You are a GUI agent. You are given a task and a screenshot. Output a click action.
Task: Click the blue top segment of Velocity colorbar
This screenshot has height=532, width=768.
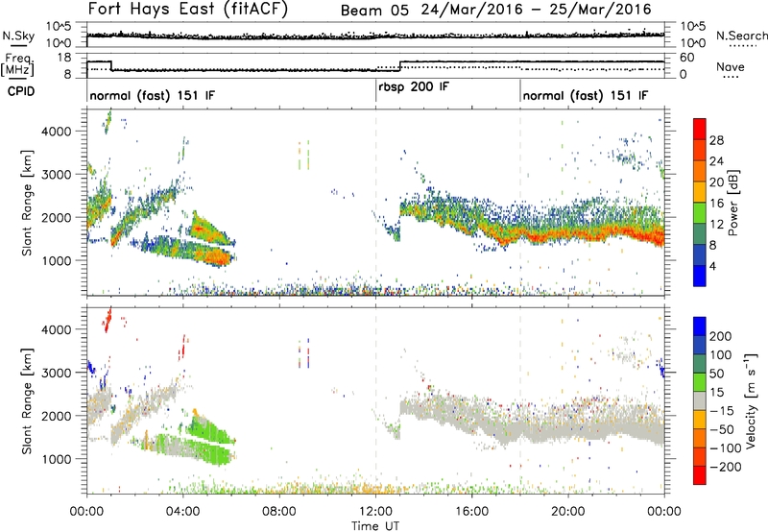coord(700,326)
